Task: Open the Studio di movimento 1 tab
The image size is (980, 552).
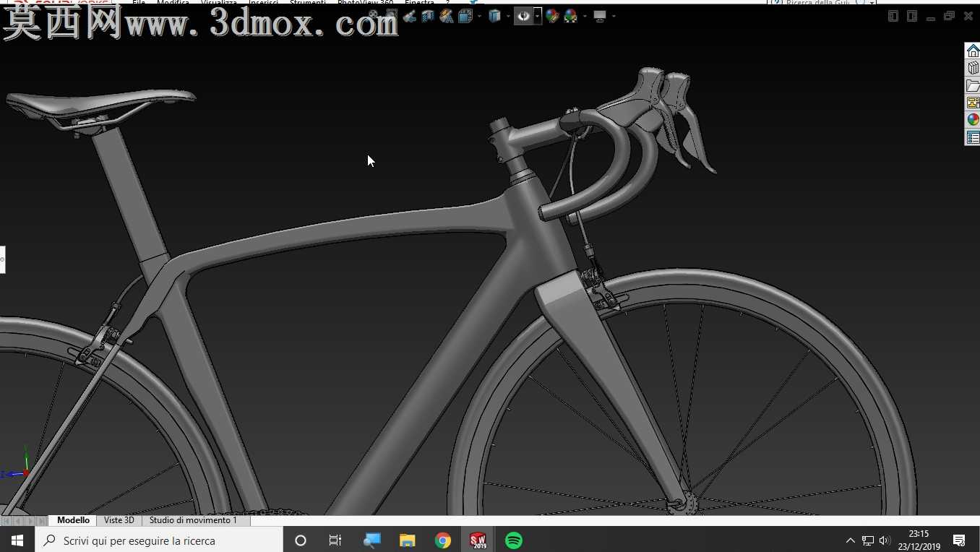Action: click(193, 520)
